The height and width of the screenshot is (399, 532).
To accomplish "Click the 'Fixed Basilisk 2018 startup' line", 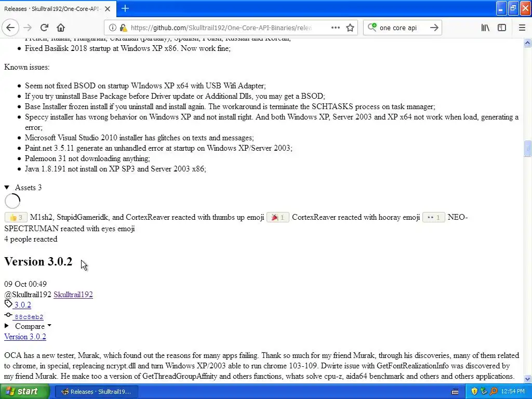I will point(128,48).
